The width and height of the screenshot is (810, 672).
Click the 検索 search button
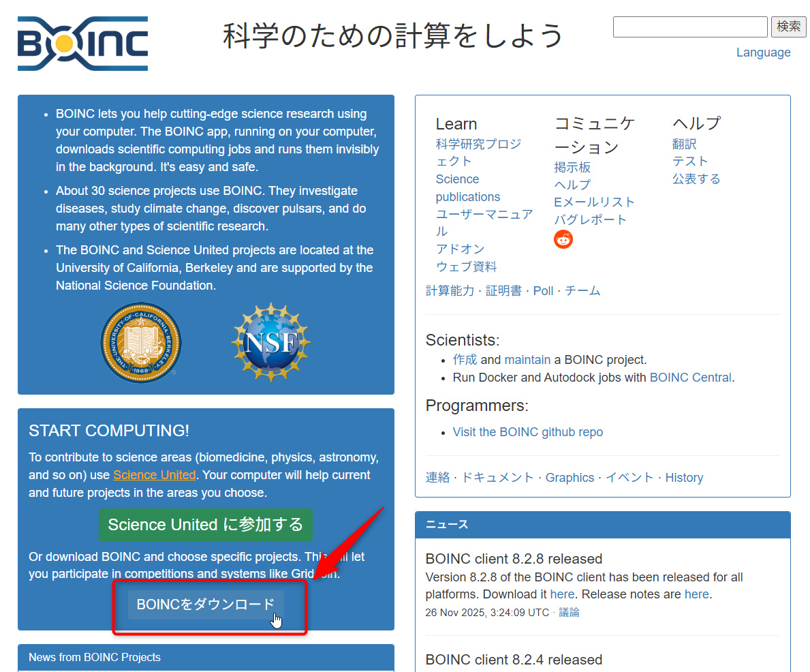click(788, 26)
